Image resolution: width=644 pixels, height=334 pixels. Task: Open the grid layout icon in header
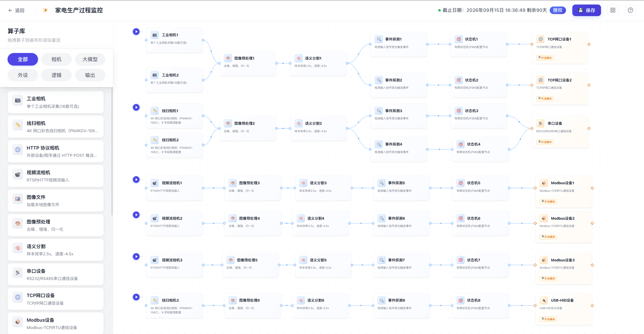[x=613, y=10]
